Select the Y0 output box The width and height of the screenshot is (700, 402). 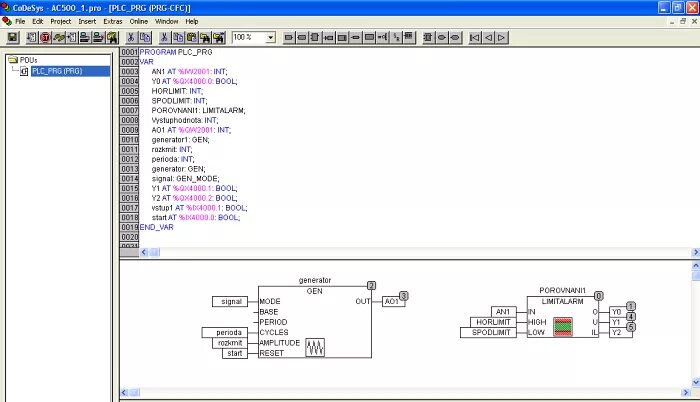621,312
